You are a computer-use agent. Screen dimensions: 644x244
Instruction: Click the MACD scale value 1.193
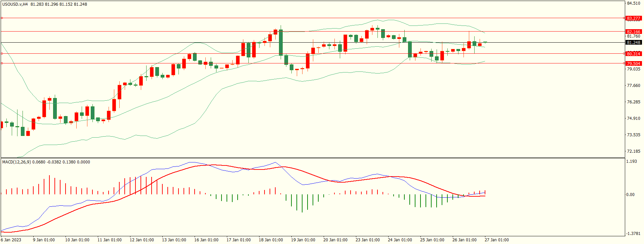[632, 161]
